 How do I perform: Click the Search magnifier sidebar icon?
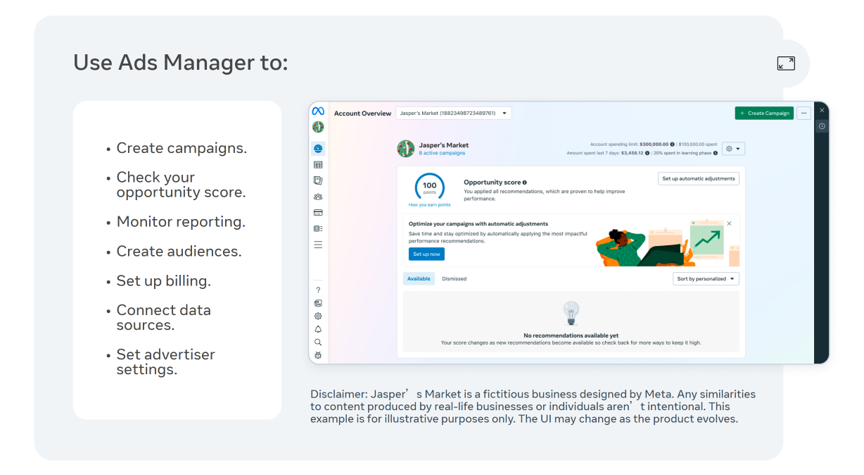click(x=318, y=342)
